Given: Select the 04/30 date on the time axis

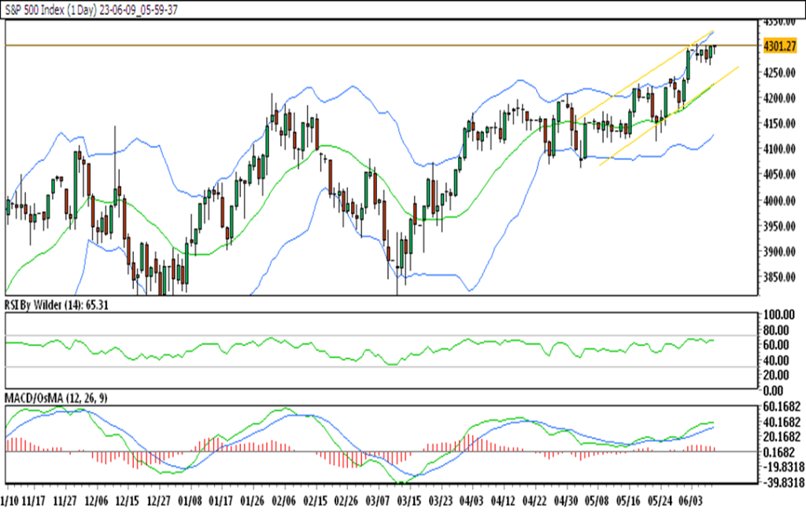Looking at the screenshot, I should click(x=565, y=501).
